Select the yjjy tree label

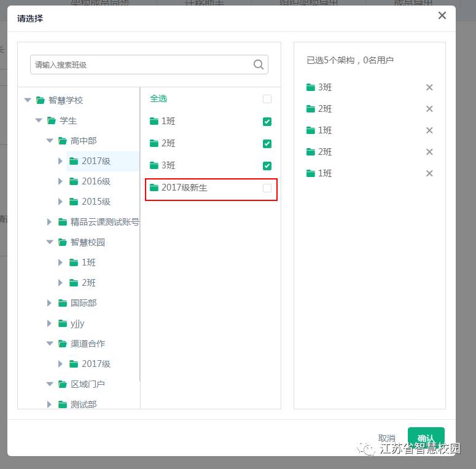[77, 323]
